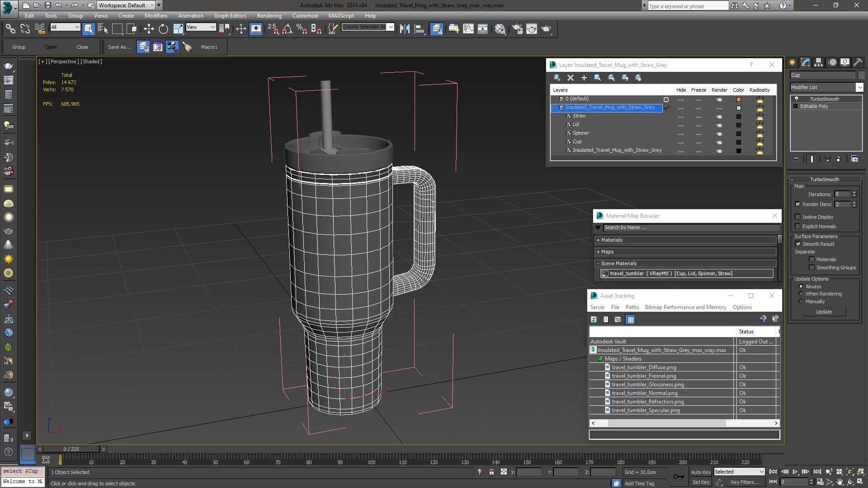Select the Always update option
Image resolution: width=868 pixels, height=488 pixels.
point(801,286)
